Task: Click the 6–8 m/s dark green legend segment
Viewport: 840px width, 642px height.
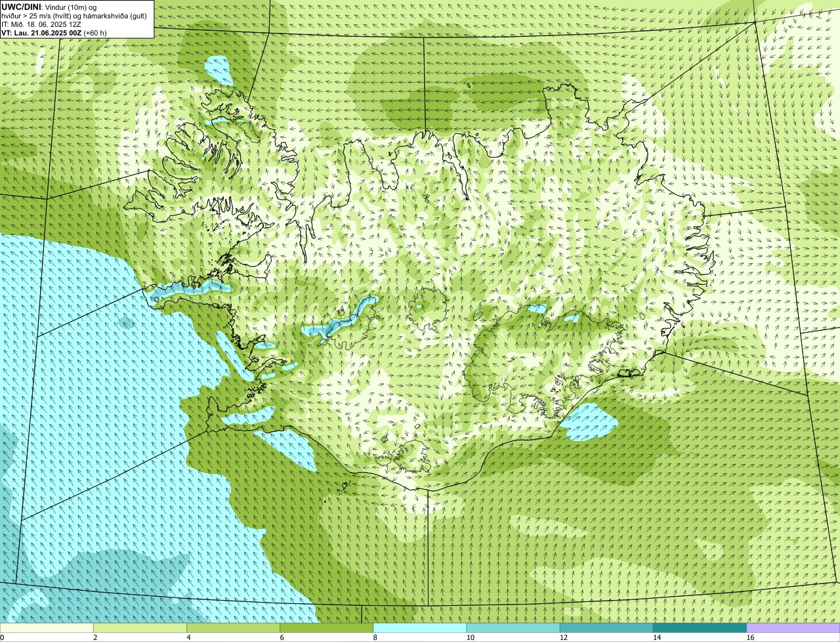Action: tap(327, 628)
